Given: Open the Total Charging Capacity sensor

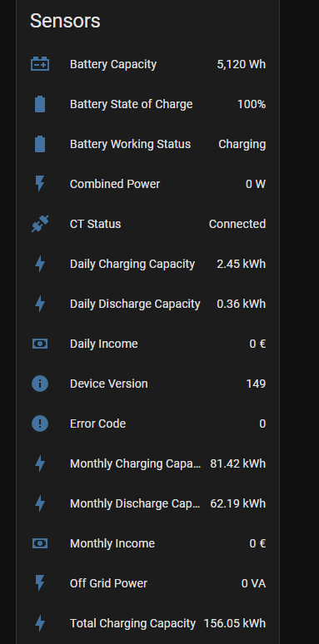Looking at the screenshot, I should pos(148,623).
